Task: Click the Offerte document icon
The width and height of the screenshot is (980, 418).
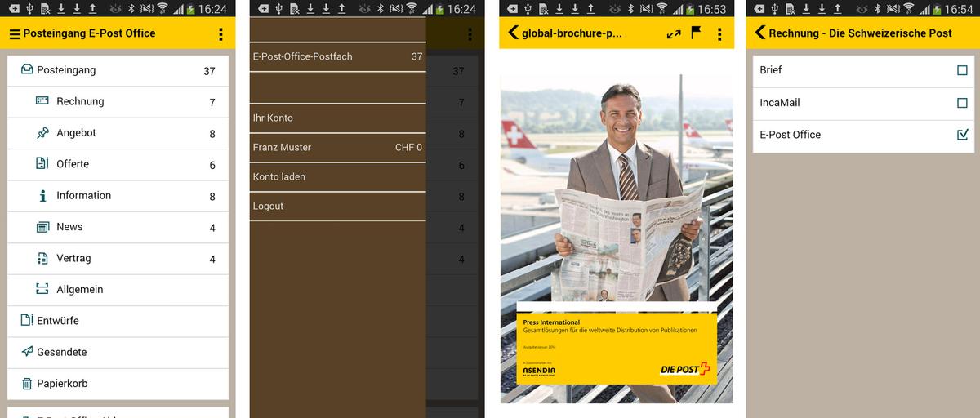Action: (x=42, y=163)
